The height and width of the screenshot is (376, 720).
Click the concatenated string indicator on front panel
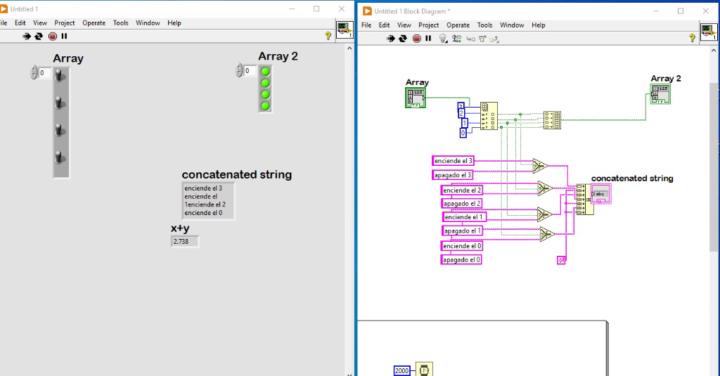[x=208, y=201]
